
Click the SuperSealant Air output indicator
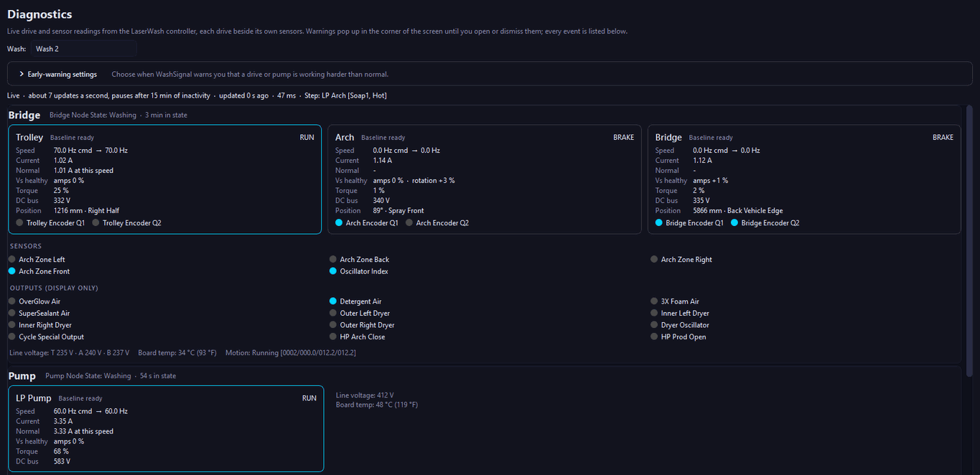click(x=12, y=313)
